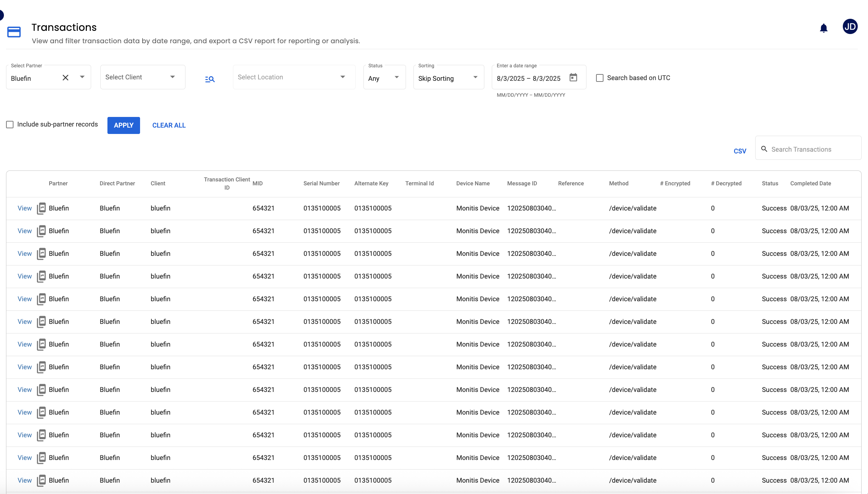View the second transaction row

24,231
